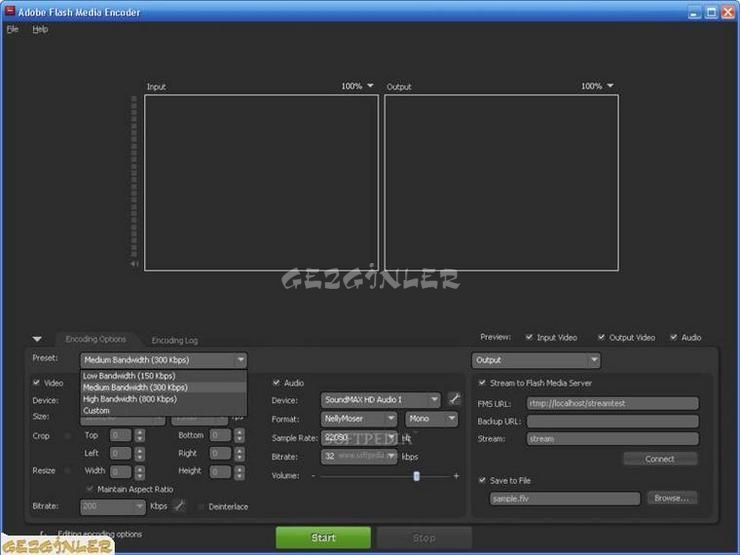Click the Resize Width value field
The width and height of the screenshot is (740, 555).
[120, 471]
